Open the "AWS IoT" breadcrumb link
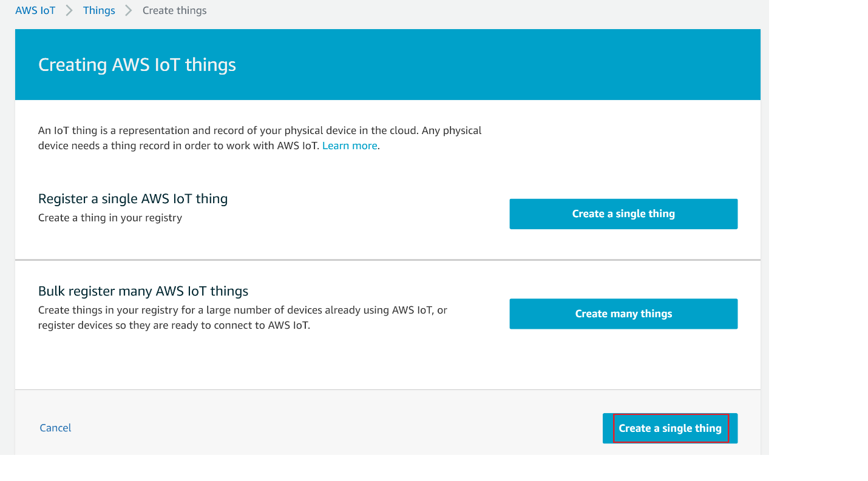 [x=35, y=10]
